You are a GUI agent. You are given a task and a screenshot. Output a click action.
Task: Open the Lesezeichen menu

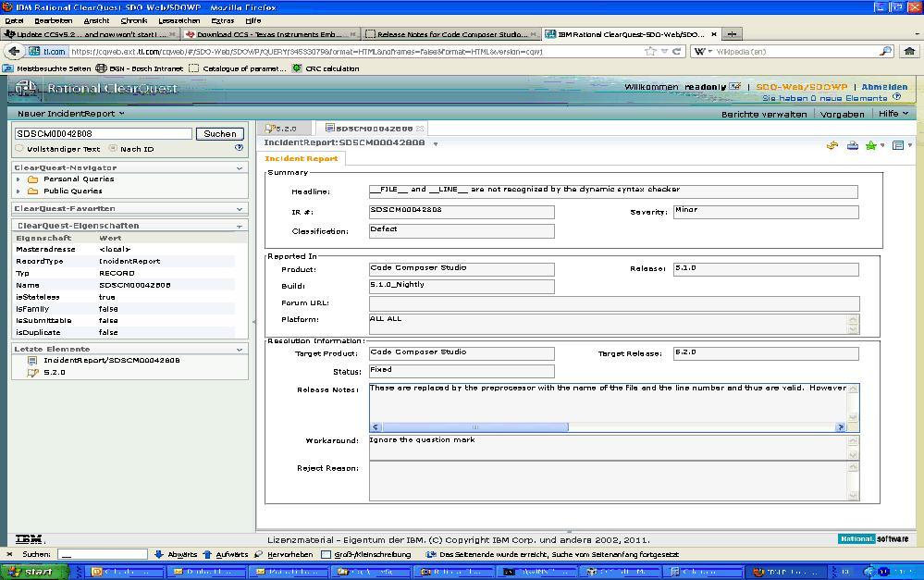179,20
